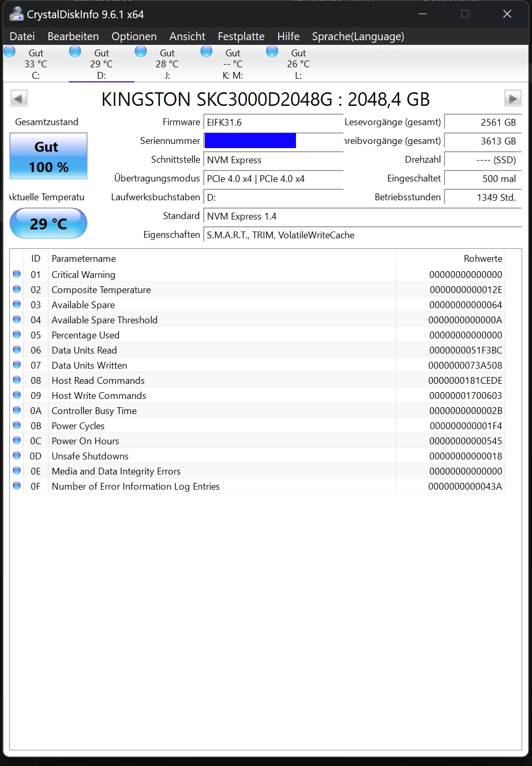Click status orb of Error Information Log Entries
The image size is (532, 766).
coord(17,485)
